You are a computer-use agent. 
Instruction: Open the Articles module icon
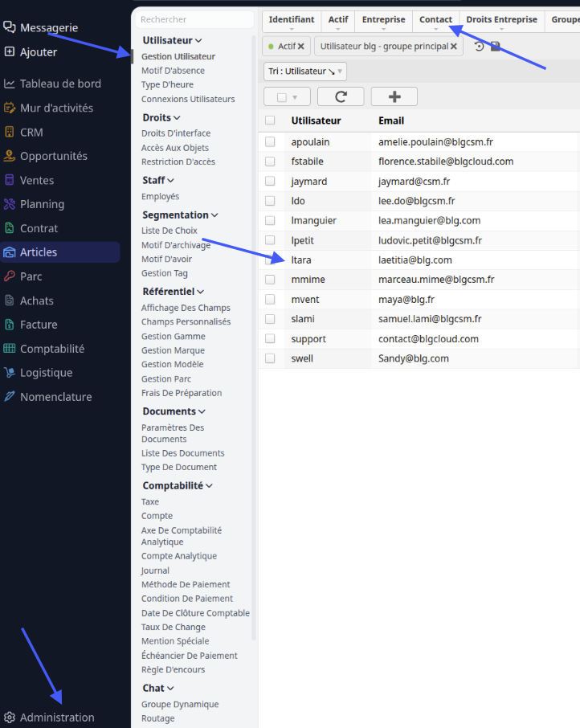coord(10,252)
